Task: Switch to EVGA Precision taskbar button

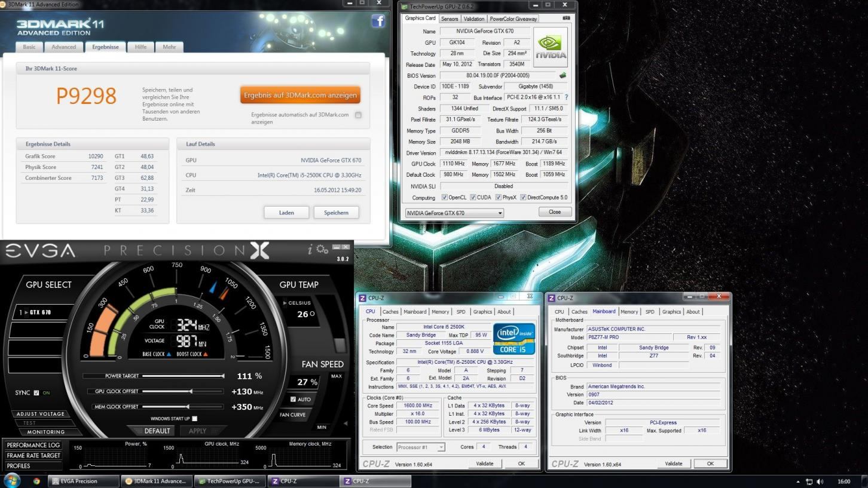Action: point(84,481)
